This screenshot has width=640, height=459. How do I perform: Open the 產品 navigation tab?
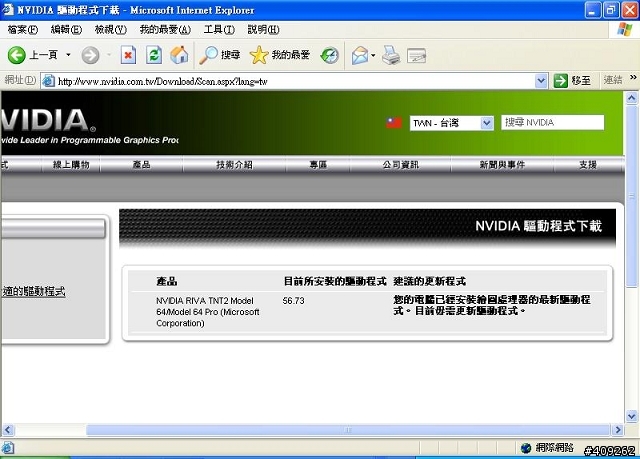[x=141, y=165]
